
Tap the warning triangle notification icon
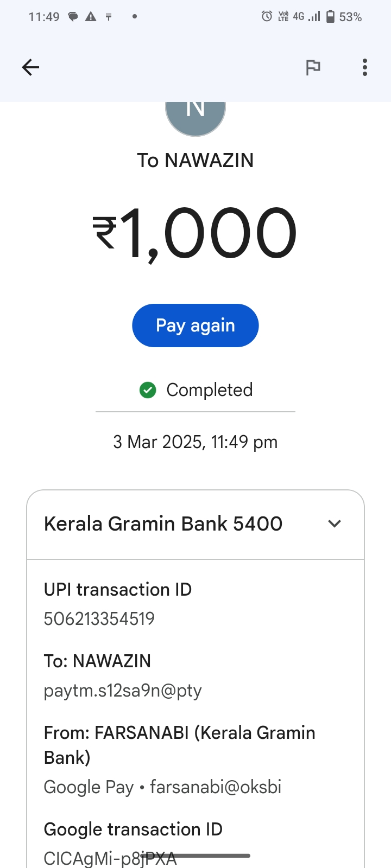coord(91,17)
